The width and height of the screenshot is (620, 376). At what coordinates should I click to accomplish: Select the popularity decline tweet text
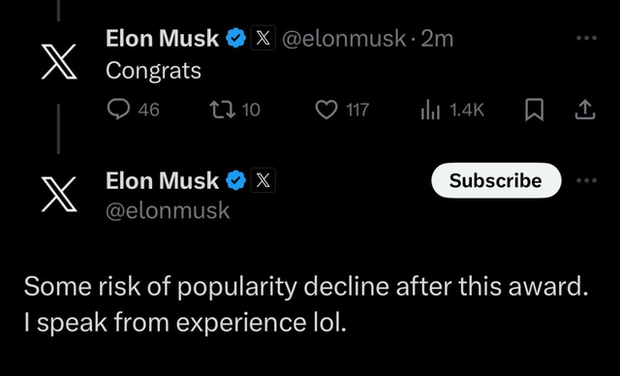coord(306,304)
